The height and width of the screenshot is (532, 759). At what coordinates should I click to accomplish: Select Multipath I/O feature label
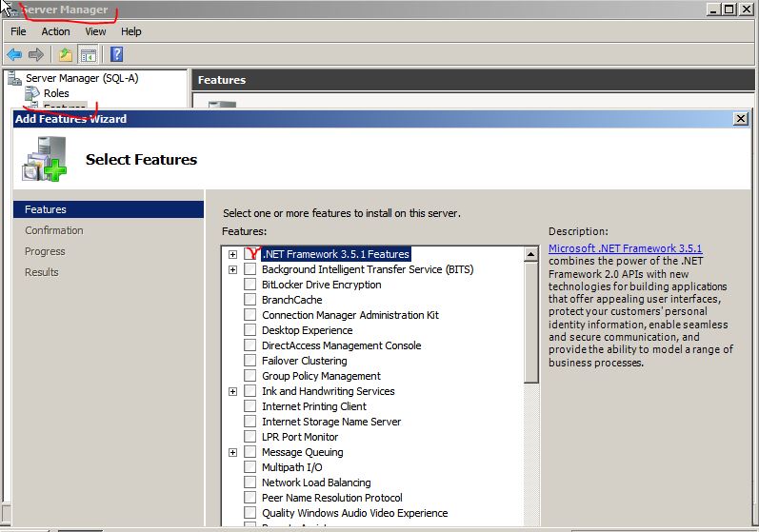(x=291, y=467)
